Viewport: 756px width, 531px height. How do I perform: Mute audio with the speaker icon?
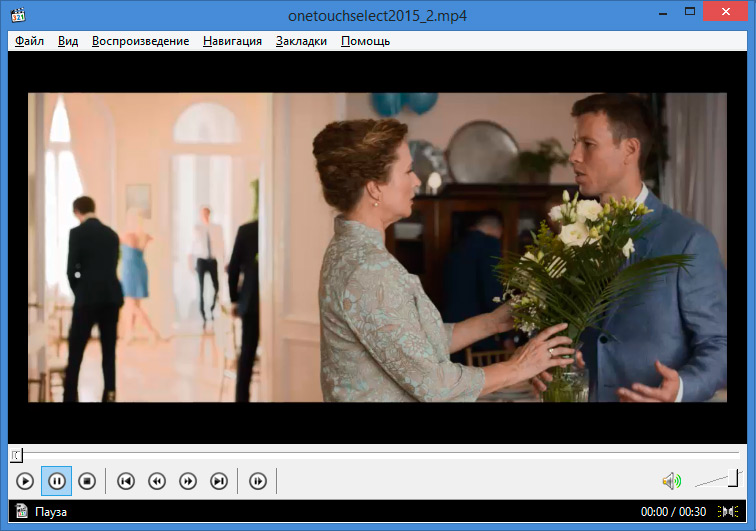[x=672, y=481]
